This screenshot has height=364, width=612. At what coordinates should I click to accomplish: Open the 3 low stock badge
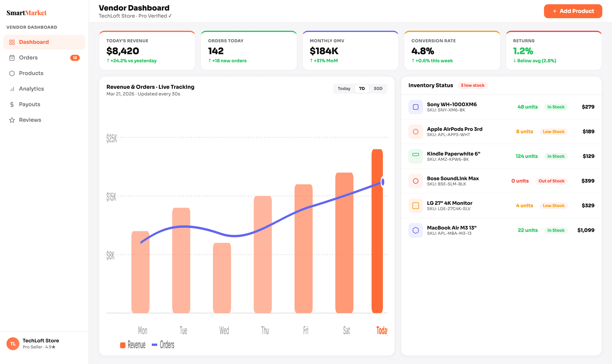coord(472,85)
